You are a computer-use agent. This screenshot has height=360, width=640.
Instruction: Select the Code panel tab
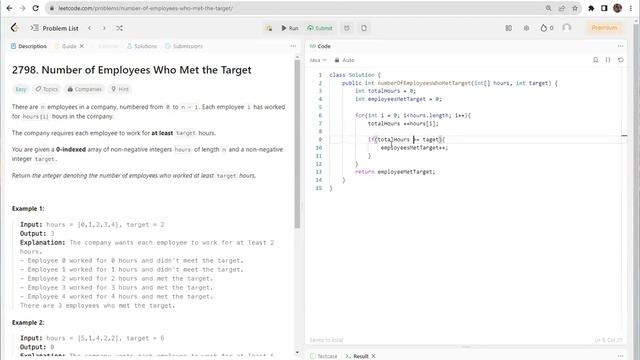click(320, 46)
